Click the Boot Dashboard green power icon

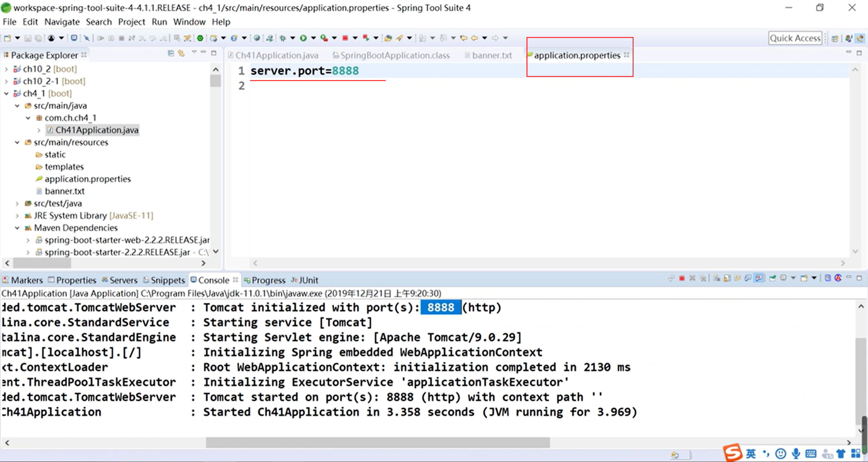coord(200,38)
